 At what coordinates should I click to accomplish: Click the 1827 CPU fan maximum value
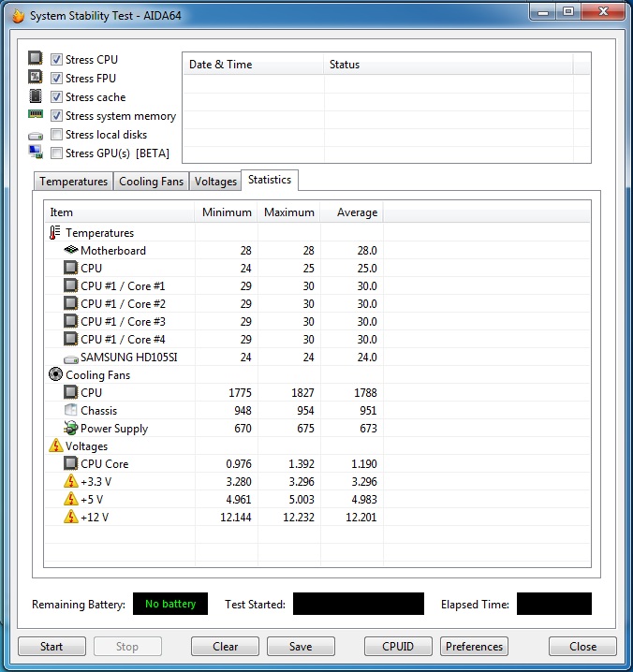[x=302, y=392]
